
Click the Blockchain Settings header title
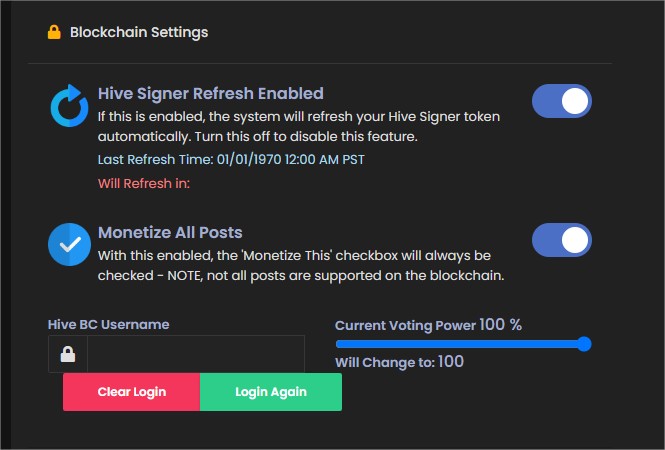click(x=139, y=32)
